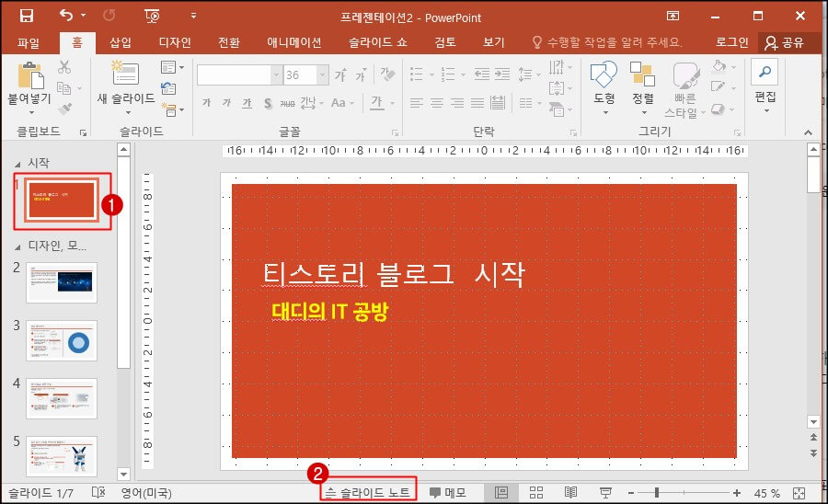Open the slide layout dropdown
The height and width of the screenshot is (504, 828).
[172, 67]
